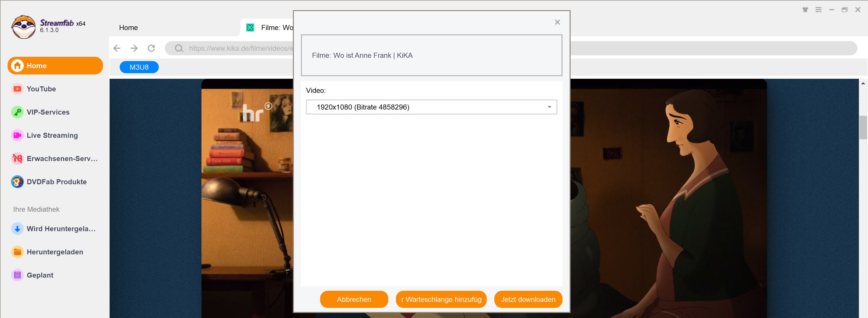Click the Heruntergeladen folder icon

point(17,252)
